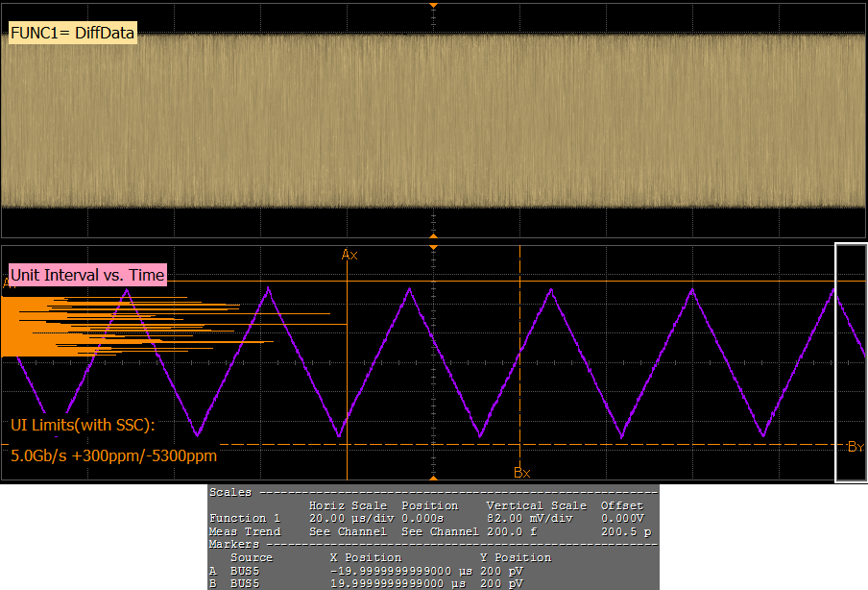Click the Function 1 offset value 0.000V
This screenshot has width=868, height=590.
(622, 518)
